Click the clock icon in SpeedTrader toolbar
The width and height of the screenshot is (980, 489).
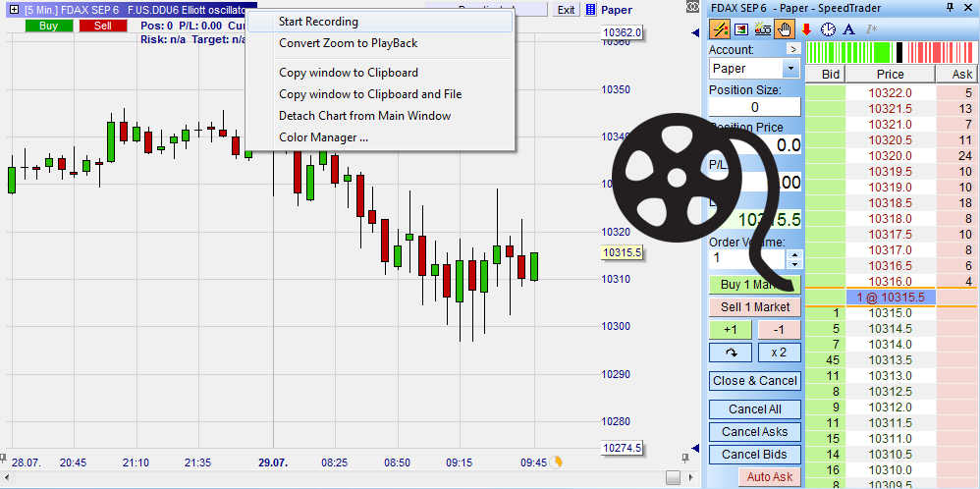(x=828, y=28)
